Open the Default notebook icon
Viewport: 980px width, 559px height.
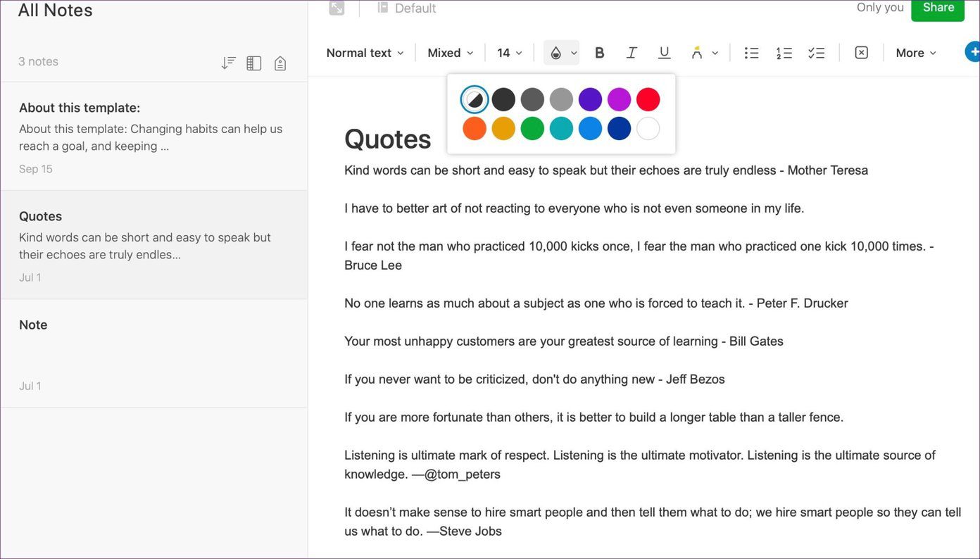pyautogui.click(x=383, y=8)
